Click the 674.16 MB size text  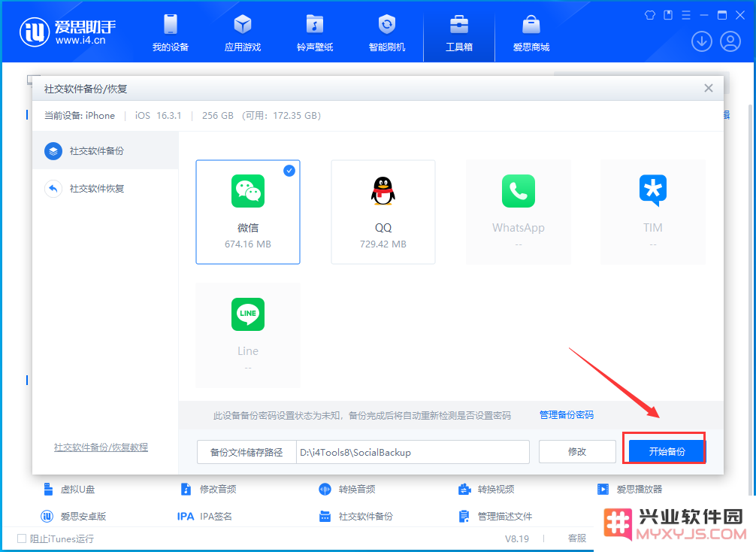[248, 244]
